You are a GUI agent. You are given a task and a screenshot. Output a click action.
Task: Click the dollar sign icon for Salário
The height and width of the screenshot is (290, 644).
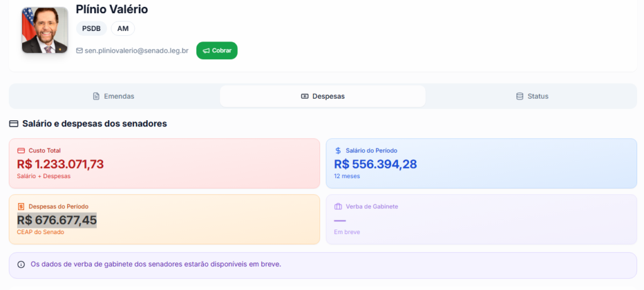338,151
